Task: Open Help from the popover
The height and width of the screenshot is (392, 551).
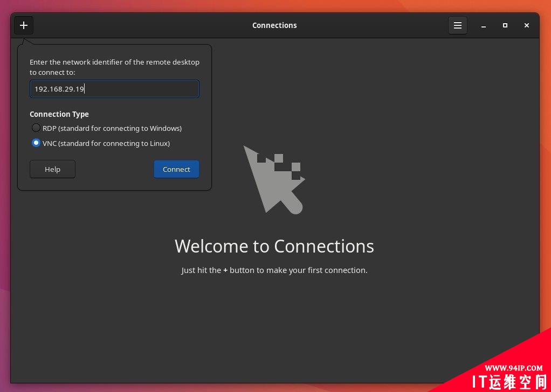Action: (52, 169)
